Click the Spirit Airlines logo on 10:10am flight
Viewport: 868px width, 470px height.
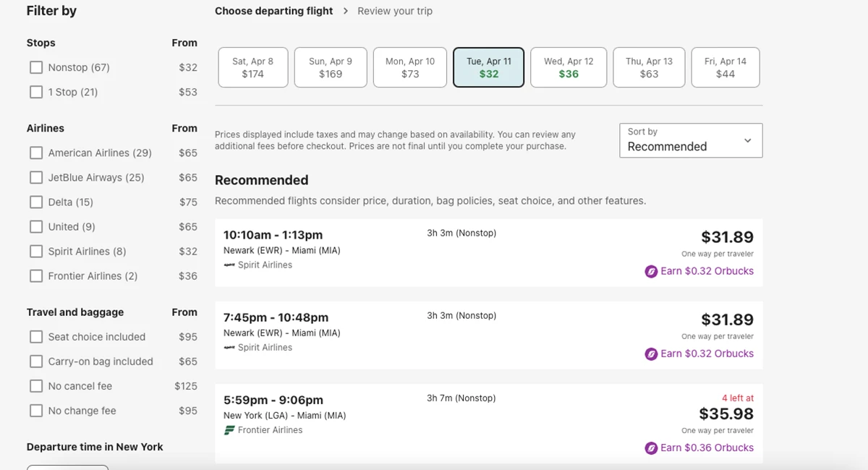click(229, 265)
